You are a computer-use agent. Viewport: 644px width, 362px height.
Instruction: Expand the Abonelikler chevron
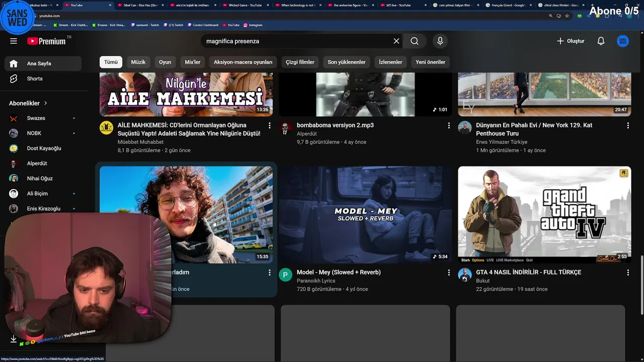[x=45, y=103]
